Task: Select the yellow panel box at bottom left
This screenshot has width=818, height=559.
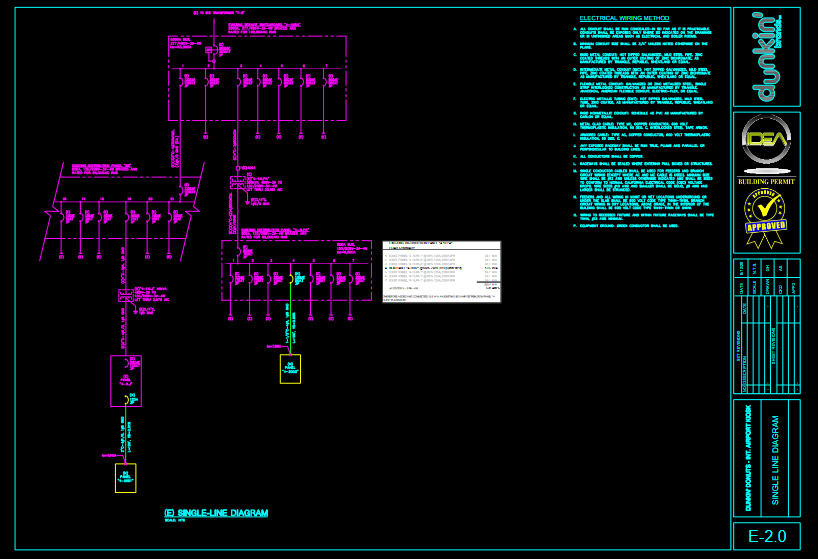Action: [x=125, y=478]
